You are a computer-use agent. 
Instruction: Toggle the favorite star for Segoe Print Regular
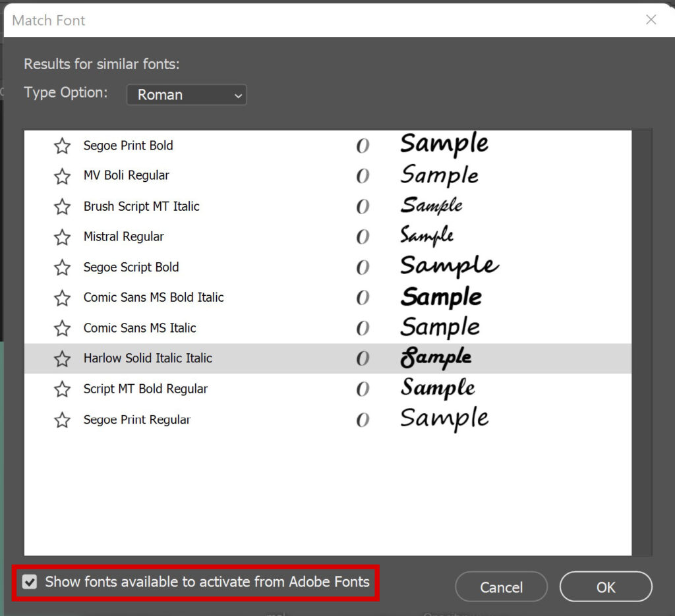61,419
